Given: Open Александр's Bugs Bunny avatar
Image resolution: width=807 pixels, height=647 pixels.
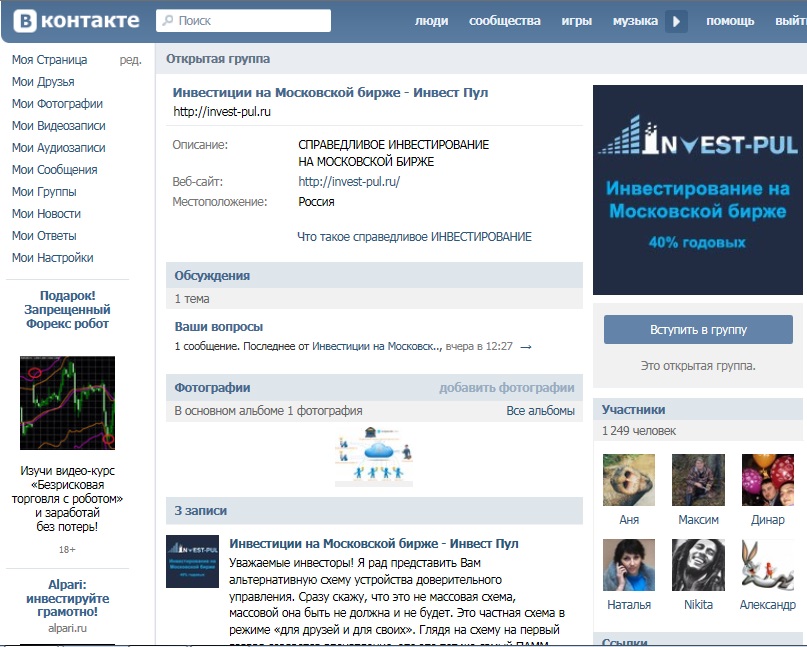Looking at the screenshot, I should (x=767, y=565).
